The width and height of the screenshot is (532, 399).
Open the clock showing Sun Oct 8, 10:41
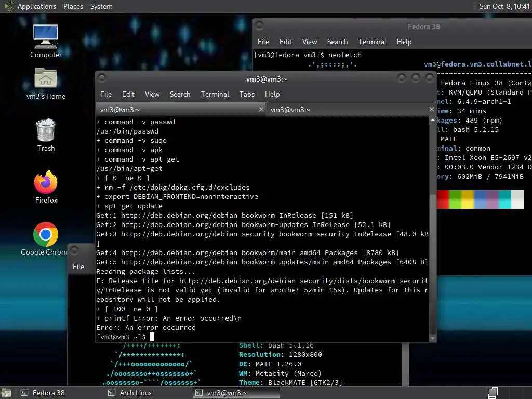pos(504,6)
